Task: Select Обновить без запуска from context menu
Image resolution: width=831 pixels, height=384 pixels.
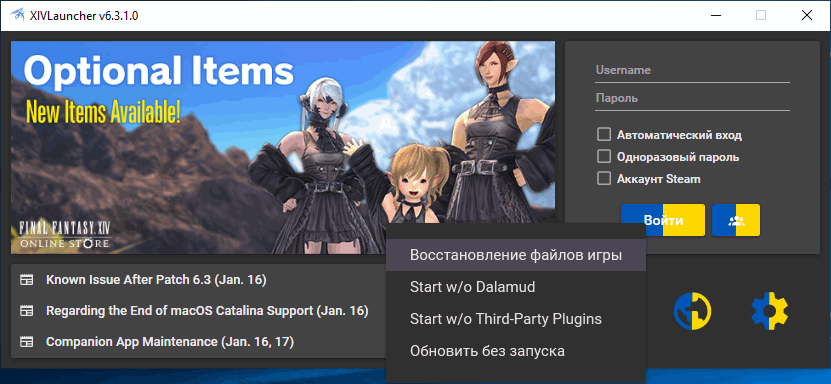Action: 516,351
